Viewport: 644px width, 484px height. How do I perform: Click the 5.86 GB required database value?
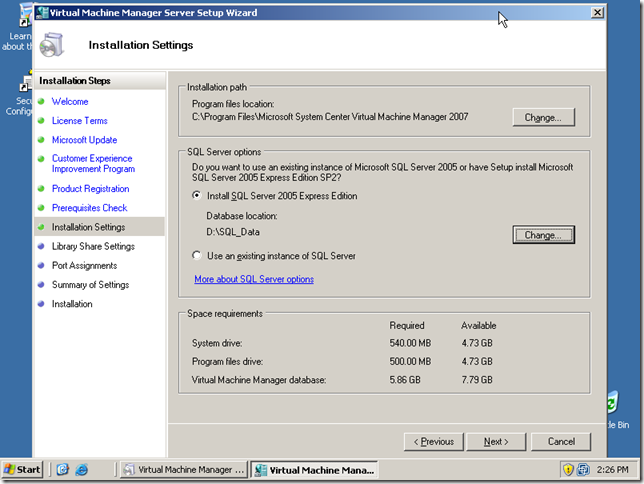(x=405, y=380)
